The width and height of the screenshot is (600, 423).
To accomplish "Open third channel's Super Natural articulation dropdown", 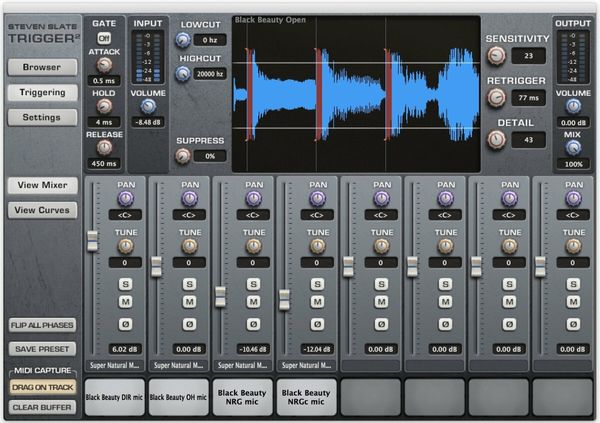I will coord(242,366).
